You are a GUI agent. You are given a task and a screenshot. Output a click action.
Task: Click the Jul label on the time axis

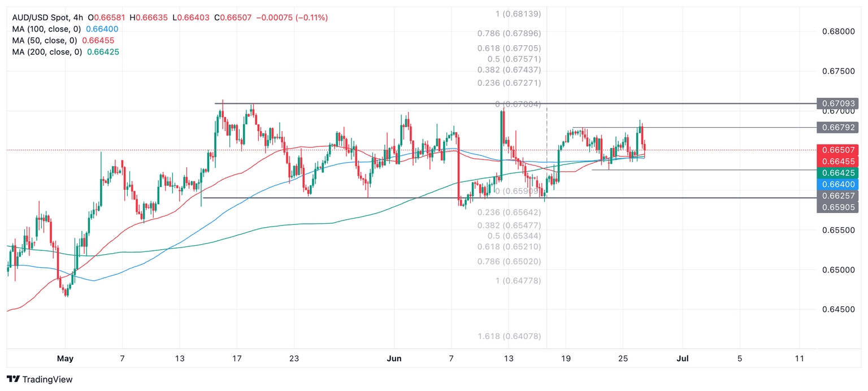click(x=682, y=358)
